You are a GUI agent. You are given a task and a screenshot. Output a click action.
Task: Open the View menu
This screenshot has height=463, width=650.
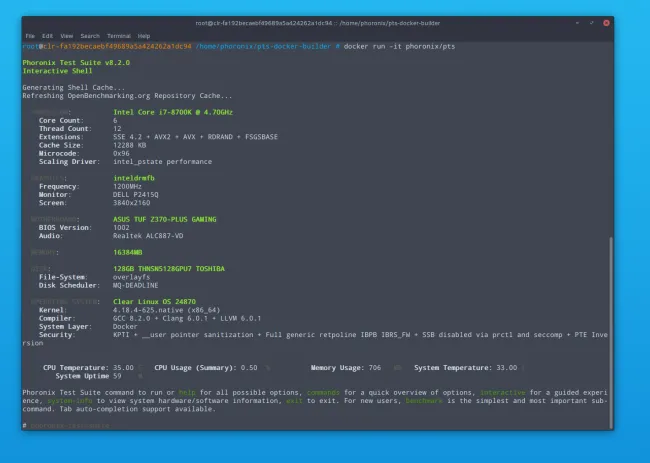click(x=66, y=36)
